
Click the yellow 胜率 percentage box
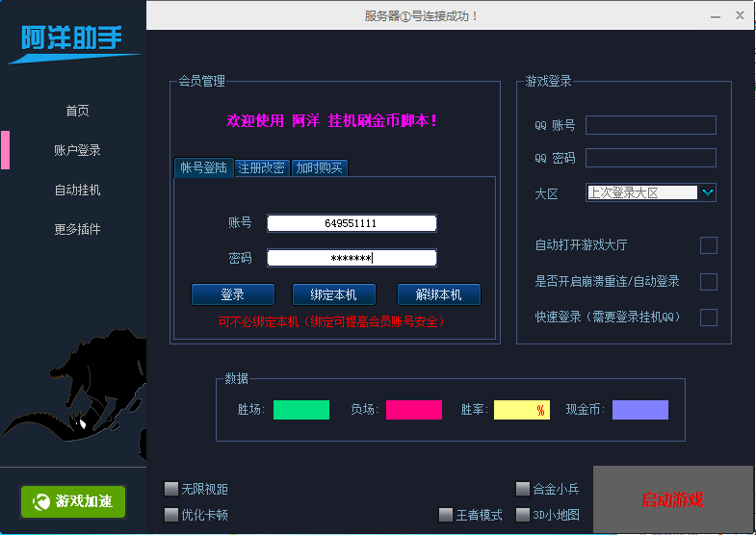coord(522,410)
